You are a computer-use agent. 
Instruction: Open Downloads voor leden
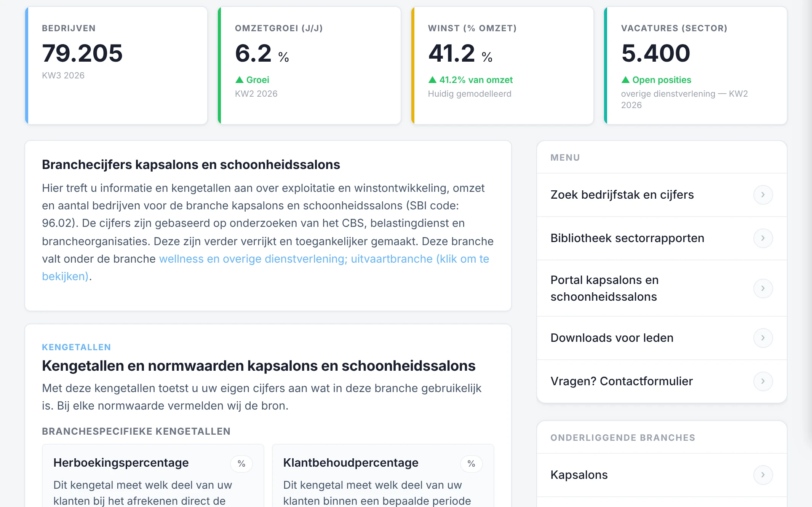[x=662, y=338]
